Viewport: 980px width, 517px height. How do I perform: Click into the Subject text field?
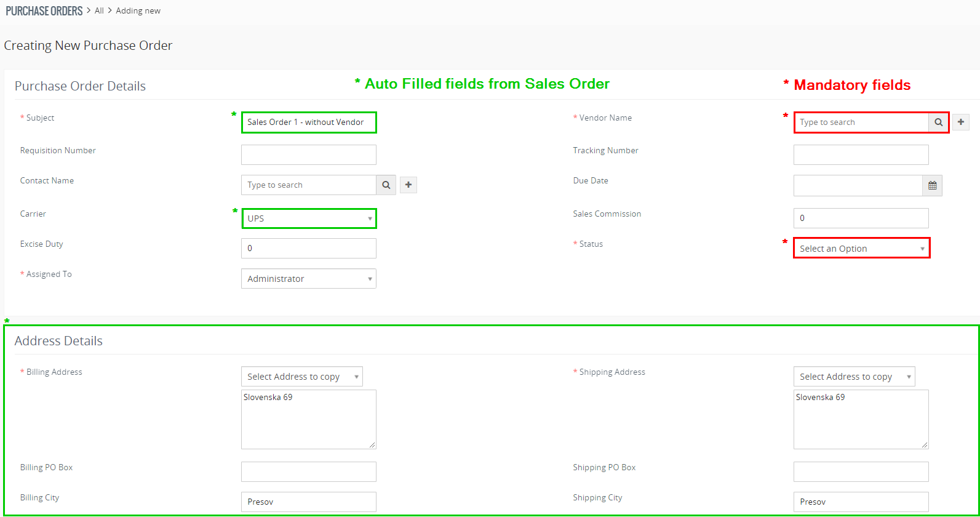(309, 122)
